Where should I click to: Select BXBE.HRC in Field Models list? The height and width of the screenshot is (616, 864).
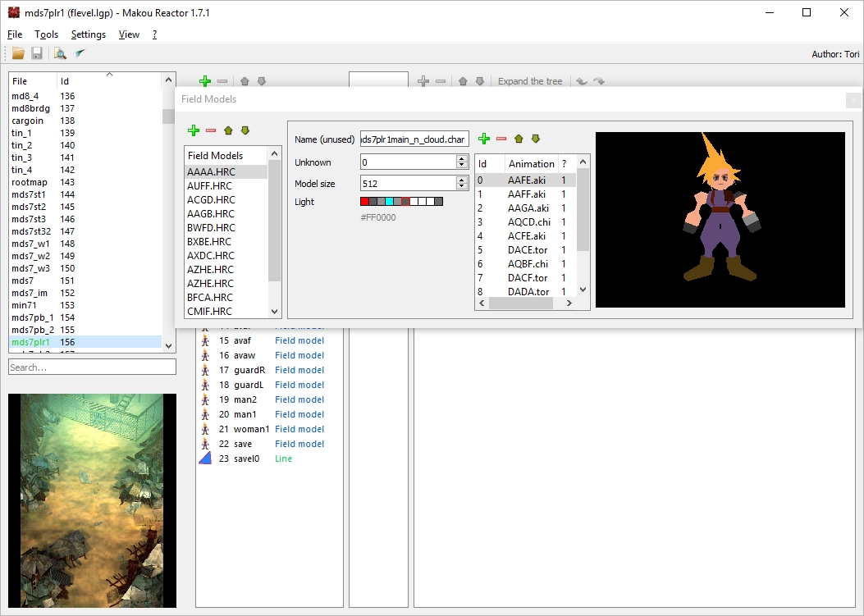click(x=226, y=241)
